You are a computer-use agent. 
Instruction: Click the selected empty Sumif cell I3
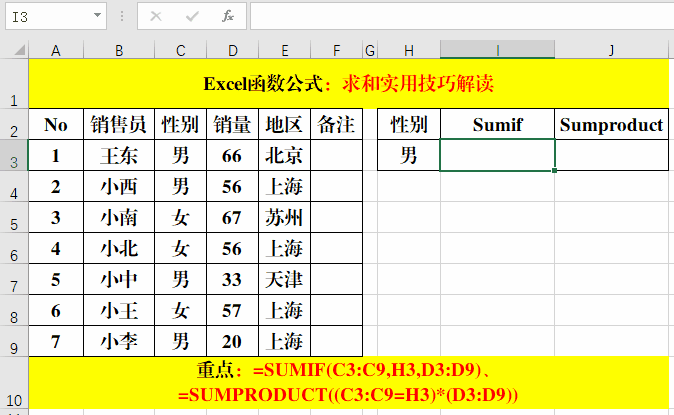click(x=497, y=155)
